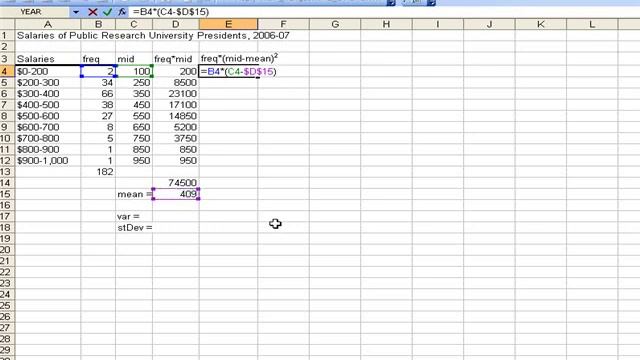Select column G header
This screenshot has width=640, height=360.
[x=335, y=24]
